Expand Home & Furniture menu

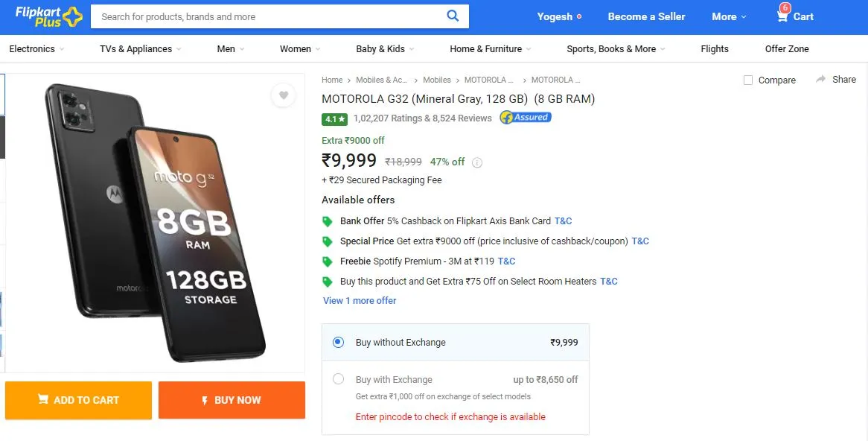pyautogui.click(x=491, y=48)
